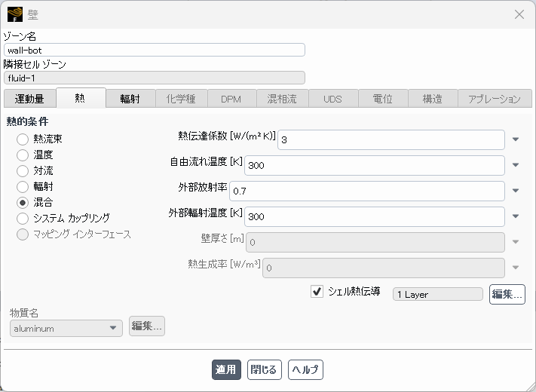Select マッピング インターフェース radio button
This screenshot has height=392, width=536.
click(23, 234)
